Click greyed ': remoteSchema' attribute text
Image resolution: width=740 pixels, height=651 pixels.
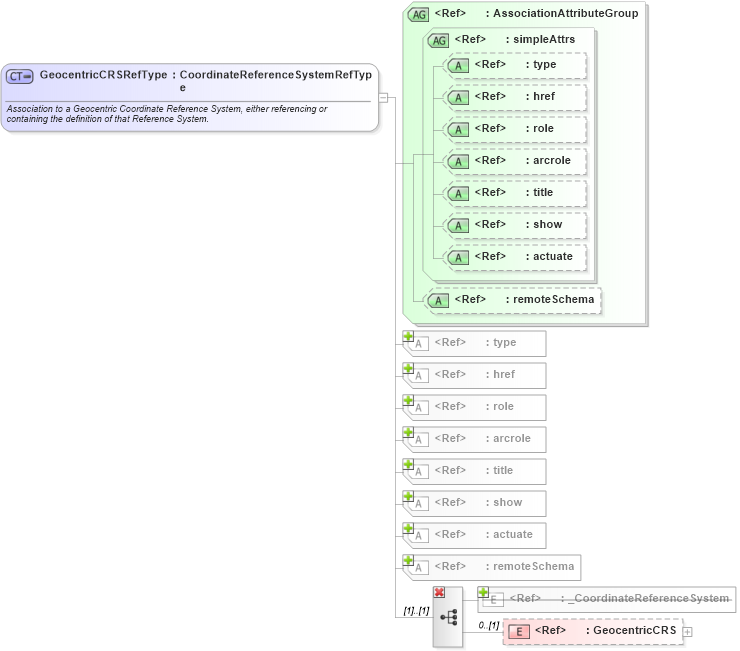click(x=530, y=566)
